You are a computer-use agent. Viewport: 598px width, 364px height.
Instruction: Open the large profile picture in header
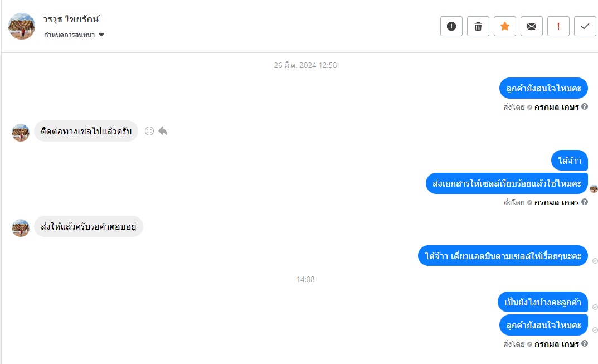click(x=22, y=26)
